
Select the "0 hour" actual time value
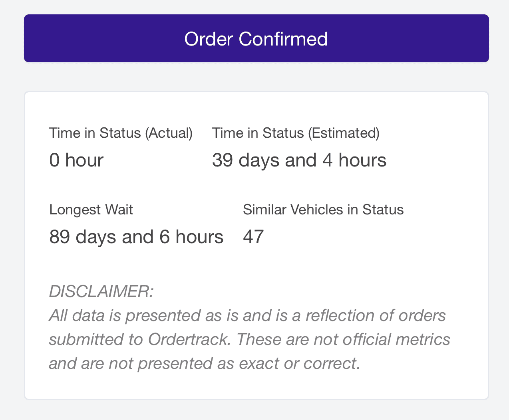coord(76,160)
